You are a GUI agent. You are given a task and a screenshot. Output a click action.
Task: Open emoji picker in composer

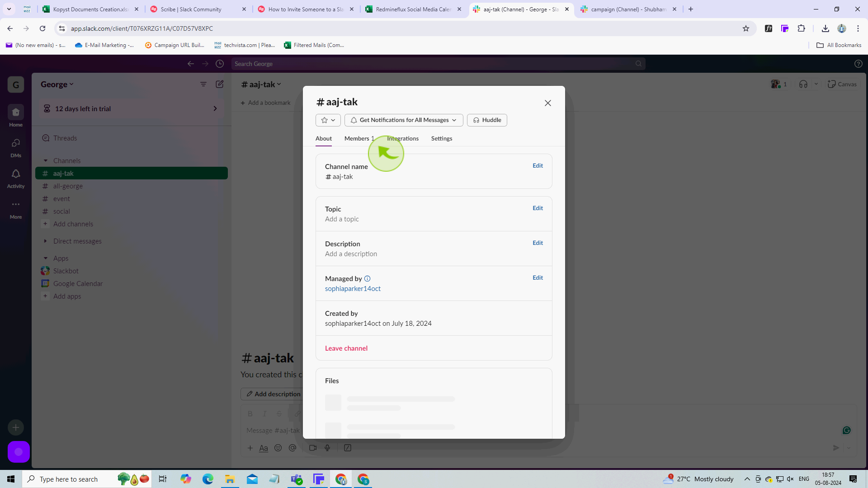278,448
